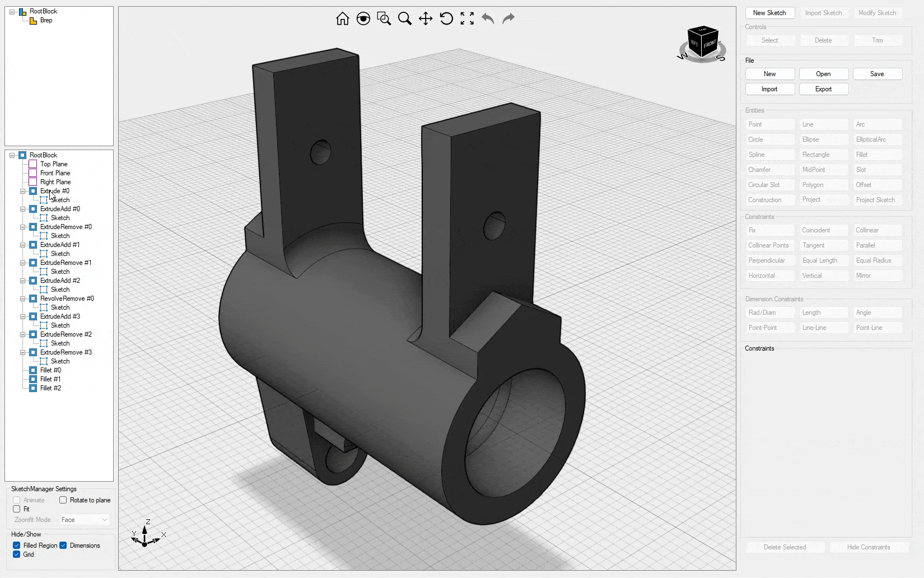Screen dimensions: 924x578
Task: Select the pan arrows tool
Action: click(x=426, y=18)
